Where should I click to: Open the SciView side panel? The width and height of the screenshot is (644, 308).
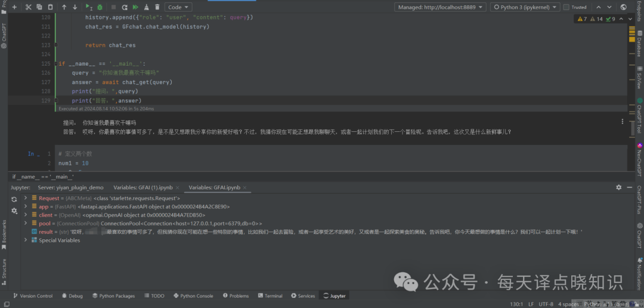639,79
